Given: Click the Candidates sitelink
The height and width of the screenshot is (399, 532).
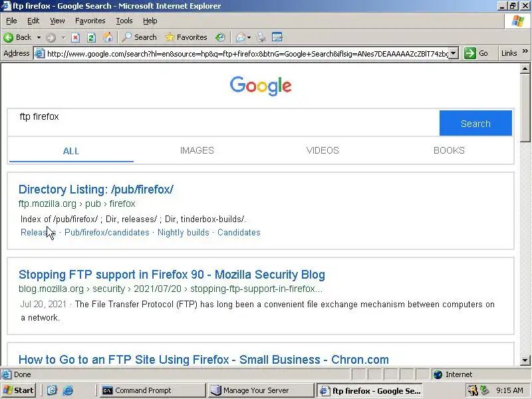Looking at the screenshot, I should coord(239,232).
